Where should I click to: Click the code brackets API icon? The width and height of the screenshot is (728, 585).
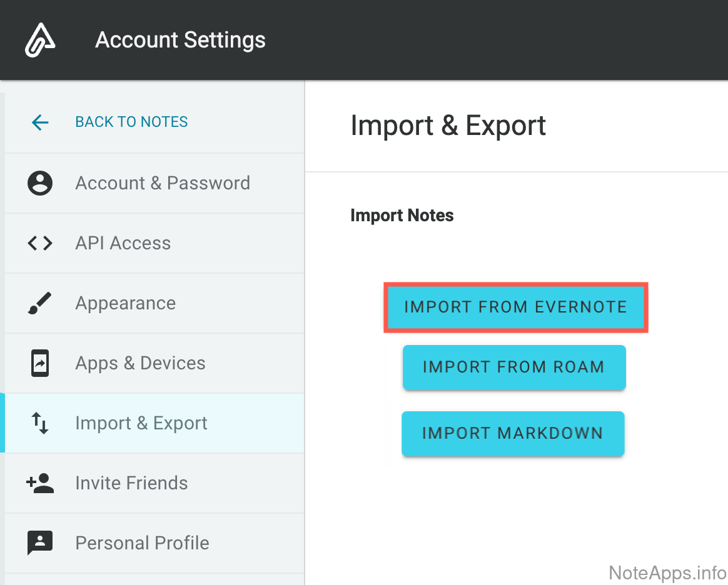click(x=40, y=243)
